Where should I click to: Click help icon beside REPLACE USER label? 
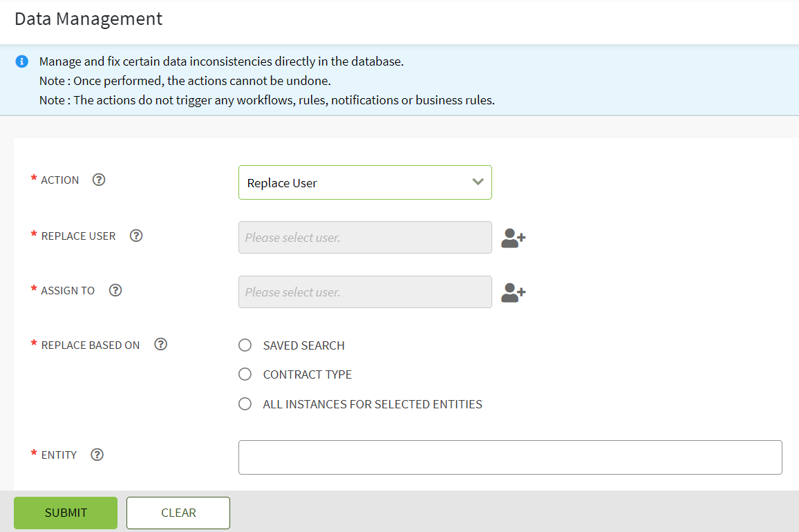point(136,236)
